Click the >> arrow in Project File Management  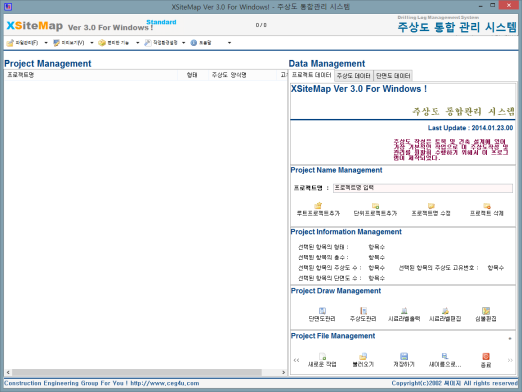[x=510, y=360]
